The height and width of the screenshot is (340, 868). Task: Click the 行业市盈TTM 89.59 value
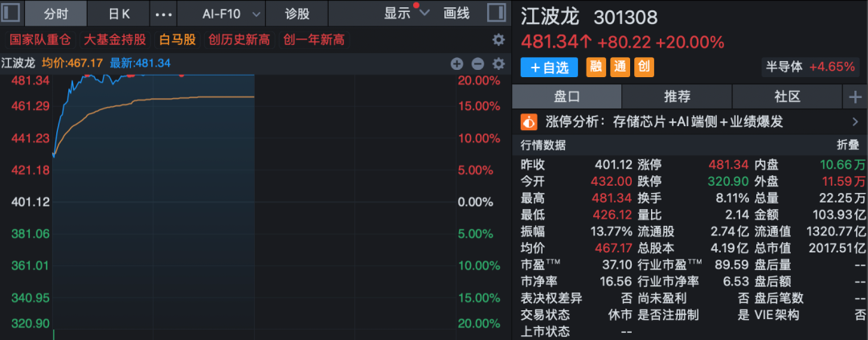(734, 264)
